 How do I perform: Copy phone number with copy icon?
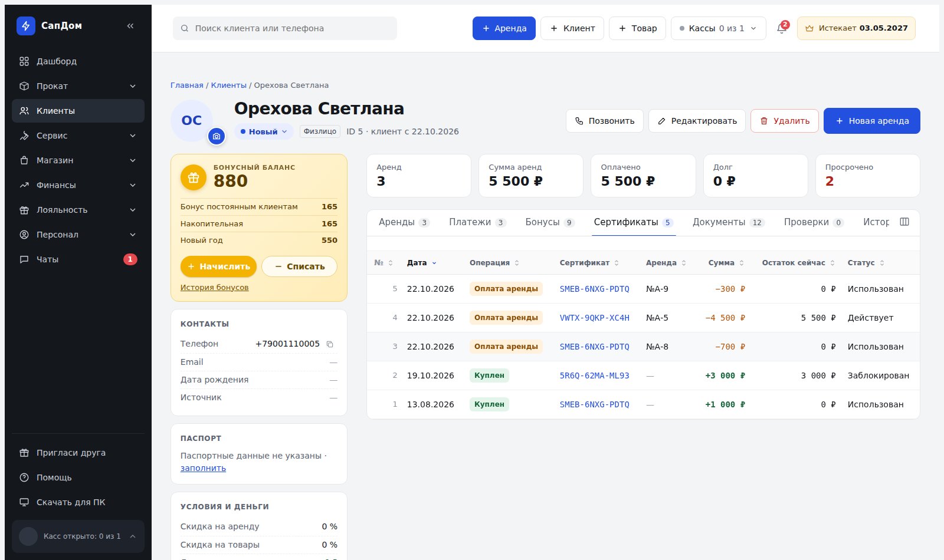coord(330,344)
